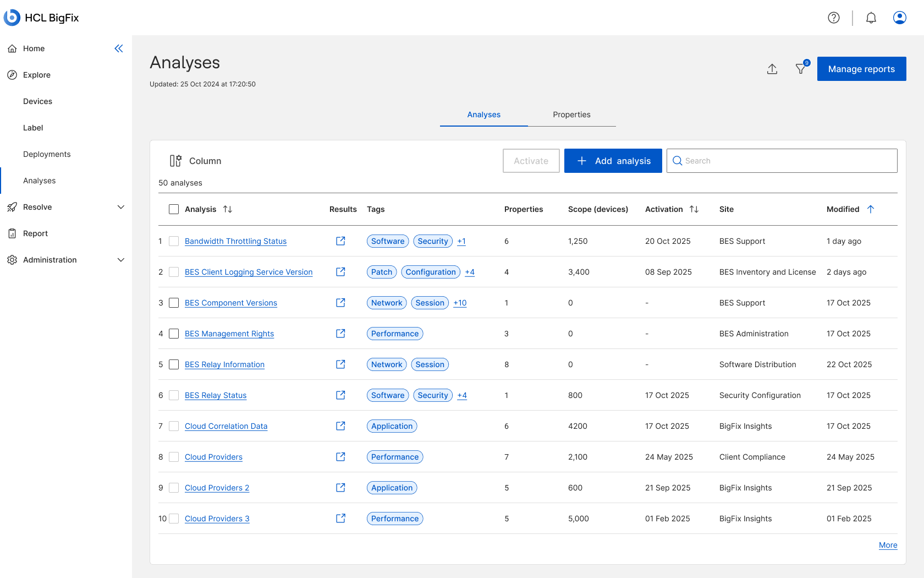Open the user profile icon
The height and width of the screenshot is (578, 924).
900,18
